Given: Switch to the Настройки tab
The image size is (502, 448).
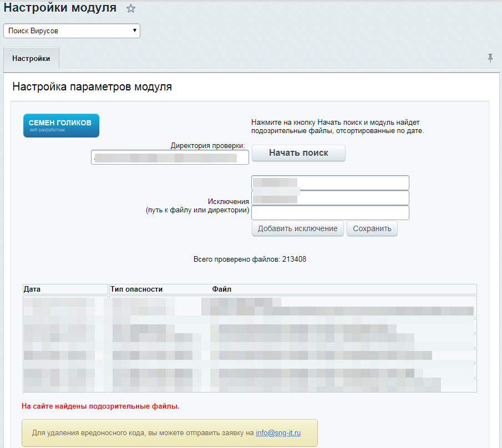Looking at the screenshot, I should [31, 59].
